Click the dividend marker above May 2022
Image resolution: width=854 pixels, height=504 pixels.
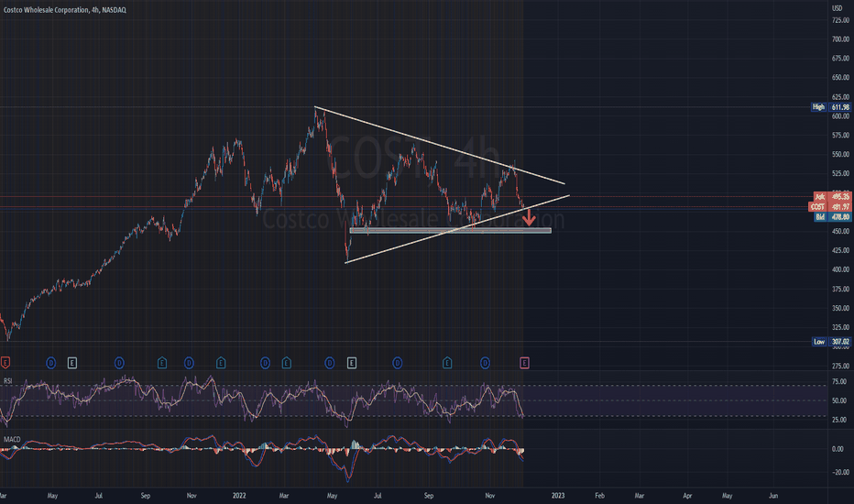[330, 363]
